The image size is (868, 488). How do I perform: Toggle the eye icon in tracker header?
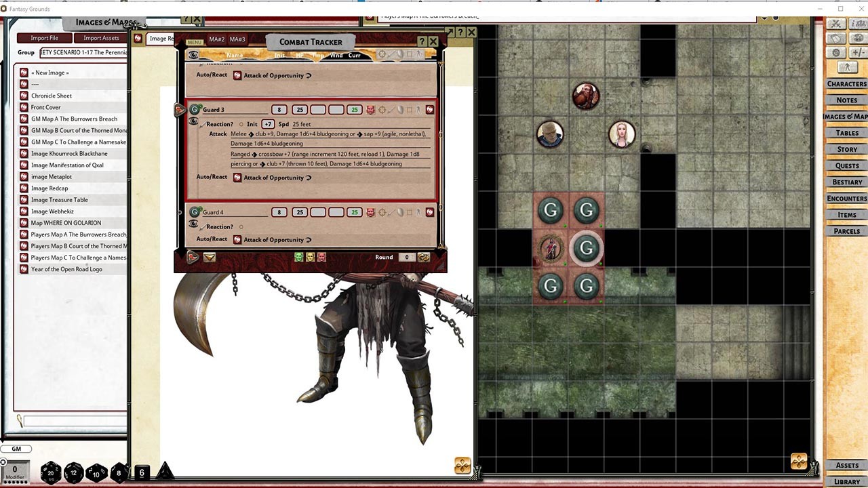tap(195, 54)
